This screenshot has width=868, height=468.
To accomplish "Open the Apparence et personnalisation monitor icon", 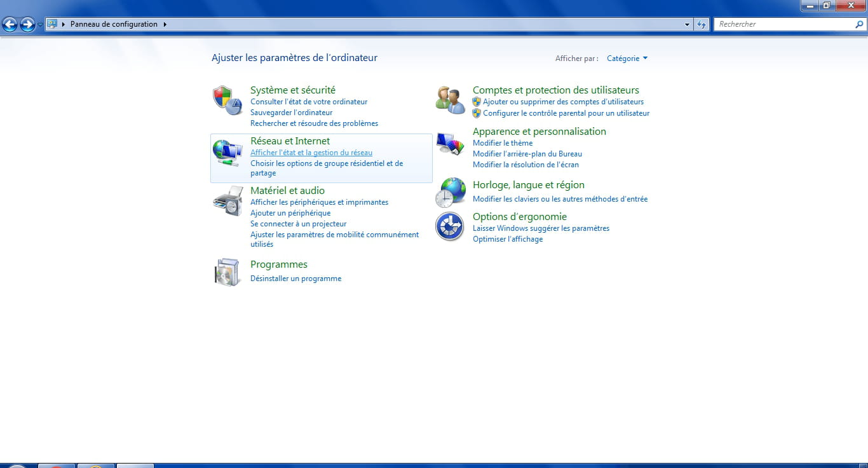I will pos(450,144).
